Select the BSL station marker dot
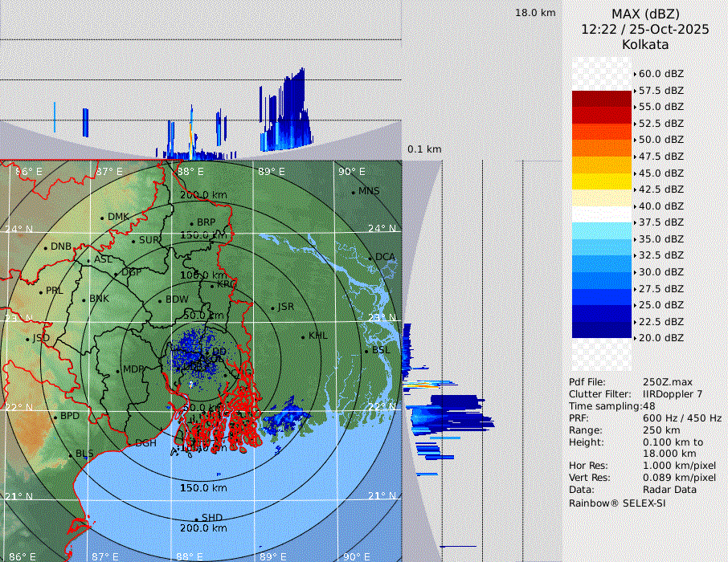 click(366, 351)
